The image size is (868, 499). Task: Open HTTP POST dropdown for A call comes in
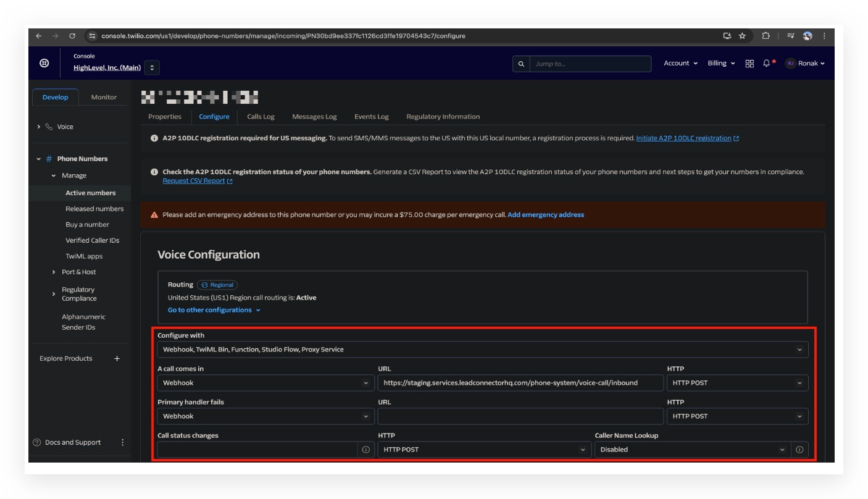click(x=737, y=383)
